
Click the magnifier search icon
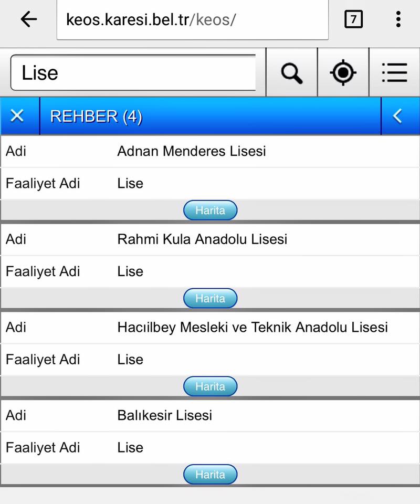coord(292,72)
